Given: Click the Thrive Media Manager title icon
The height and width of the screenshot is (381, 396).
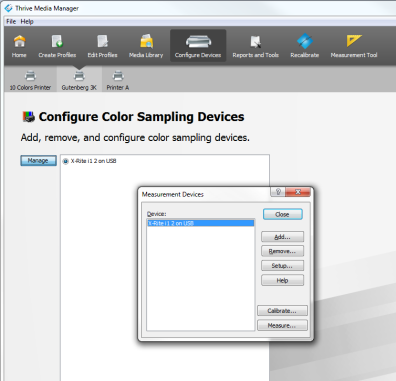Looking at the screenshot, I should (x=8, y=8).
